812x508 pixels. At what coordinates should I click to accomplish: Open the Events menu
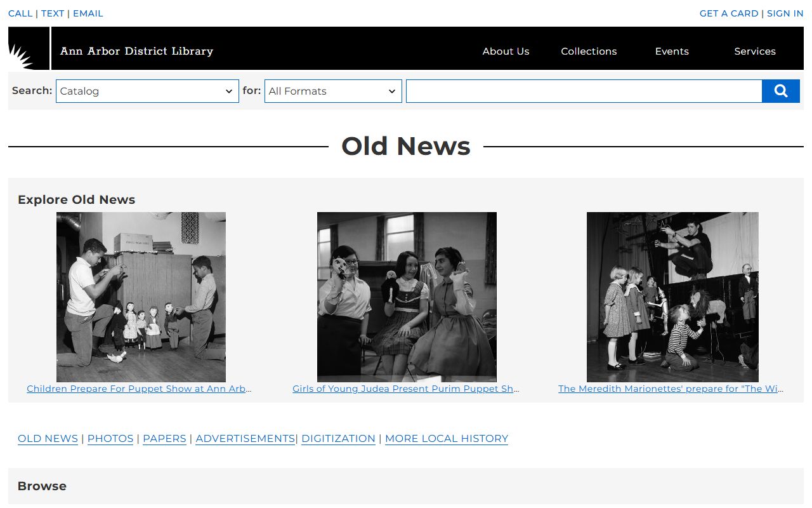tap(672, 51)
